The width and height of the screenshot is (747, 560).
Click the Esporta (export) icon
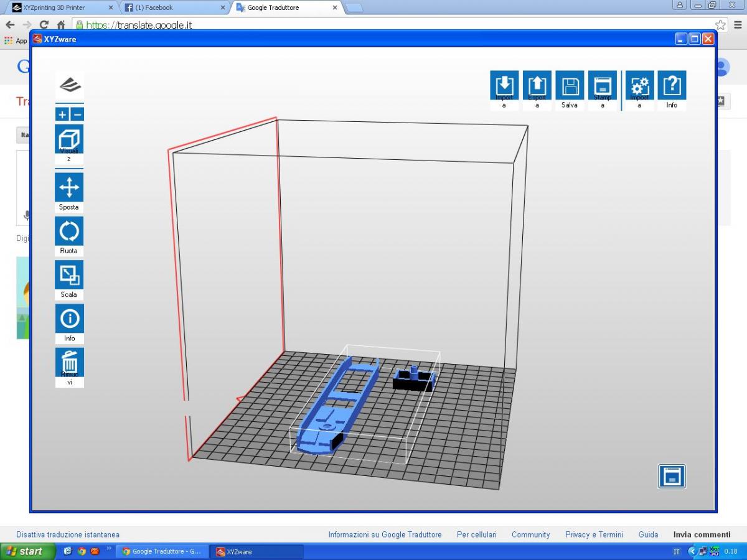tap(537, 85)
